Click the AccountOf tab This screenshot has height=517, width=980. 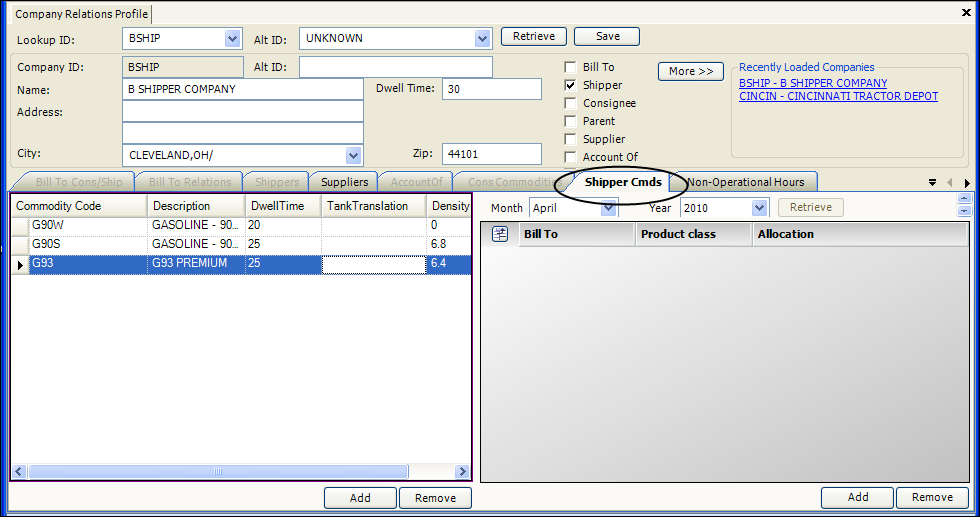click(416, 182)
